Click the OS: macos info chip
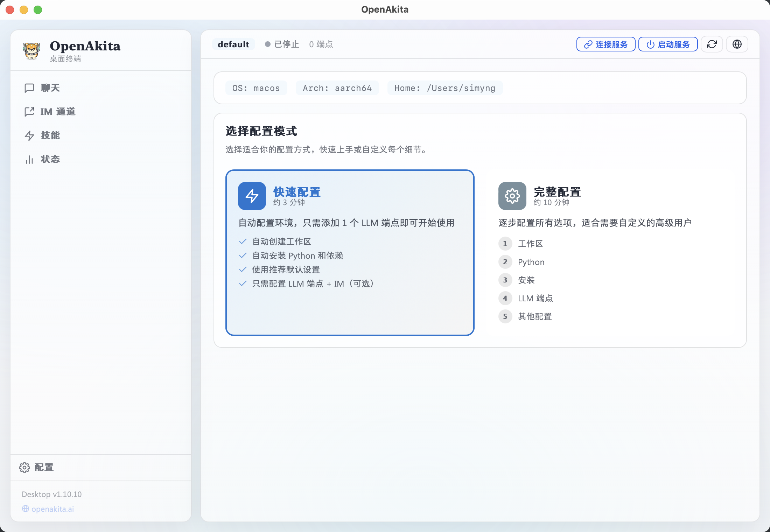Viewport: 770px width, 532px height. 256,88
